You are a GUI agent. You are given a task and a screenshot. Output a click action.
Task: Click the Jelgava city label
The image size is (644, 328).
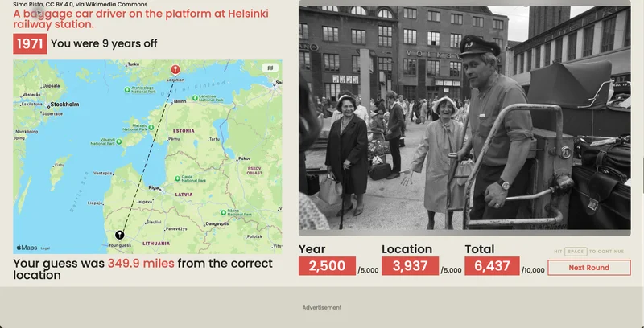145,202
